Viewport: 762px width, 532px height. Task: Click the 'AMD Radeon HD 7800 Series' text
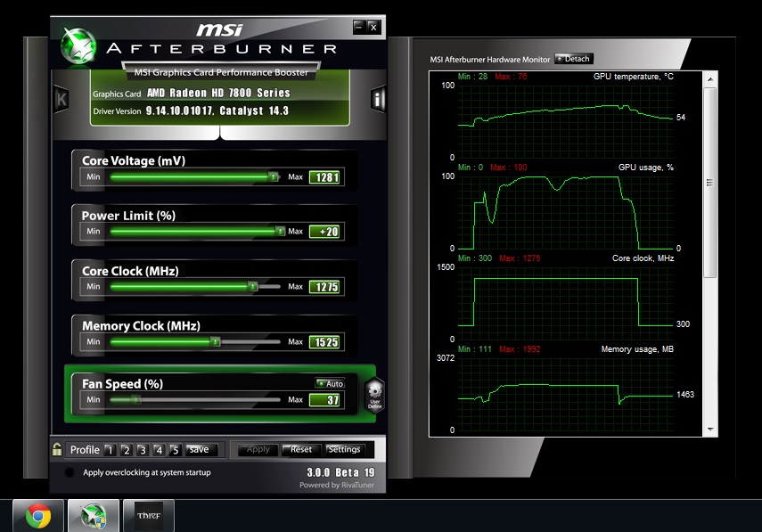218,93
